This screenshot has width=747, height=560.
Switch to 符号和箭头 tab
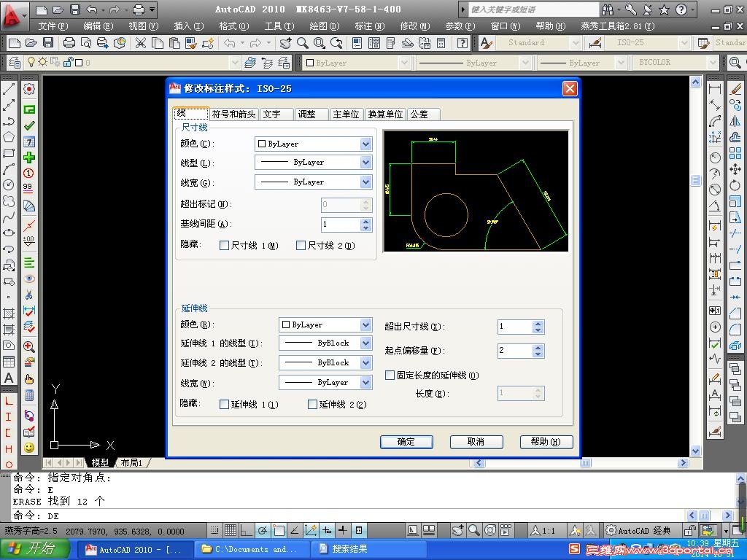pyautogui.click(x=233, y=114)
